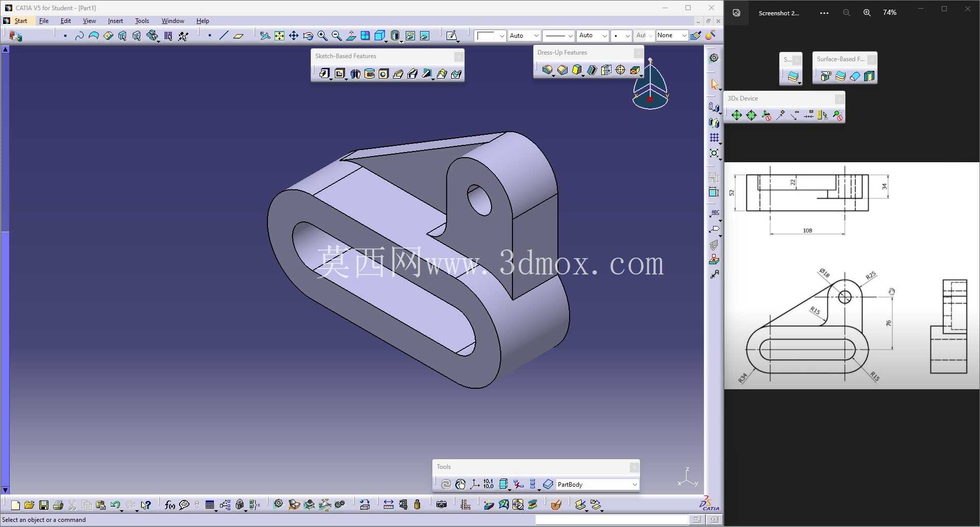Select the Edge Fillet tool in Dress-Up Features
980x527 pixels.
coord(547,70)
